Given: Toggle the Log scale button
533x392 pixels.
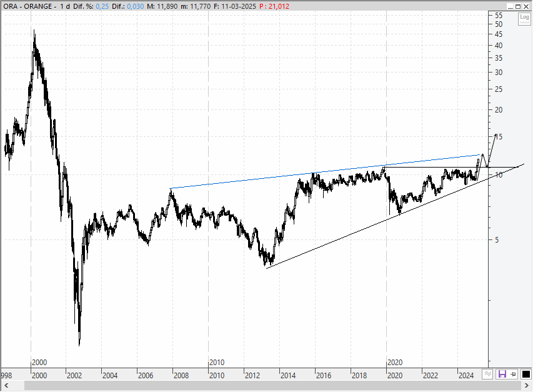Looking at the screenshot, I should [524, 18].
